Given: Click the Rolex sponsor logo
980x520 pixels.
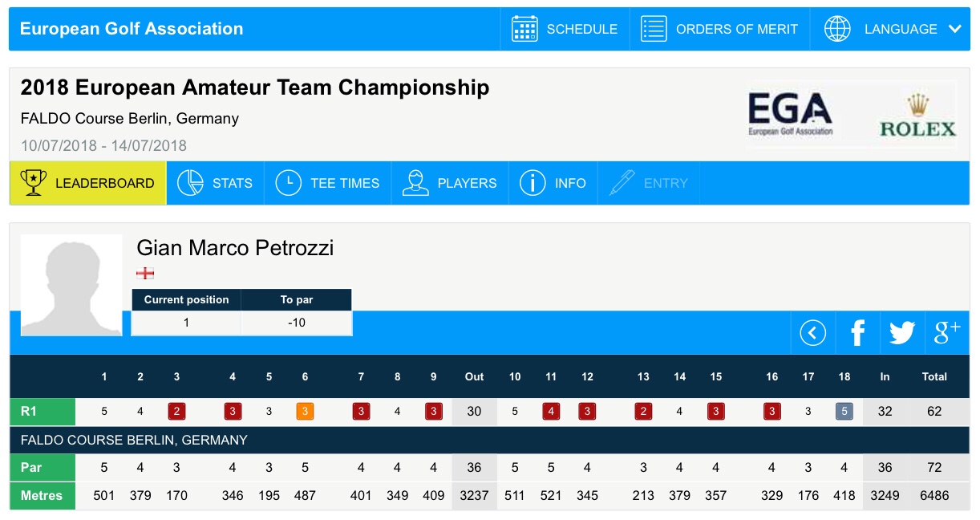Looking at the screenshot, I should click(917, 116).
